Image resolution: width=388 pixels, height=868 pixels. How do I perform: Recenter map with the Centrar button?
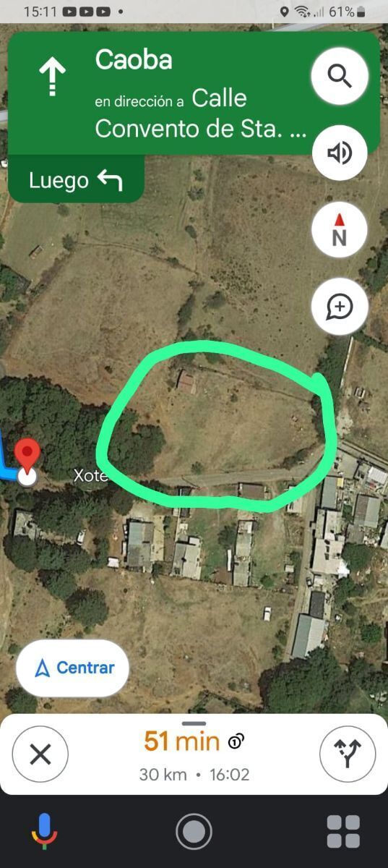pyautogui.click(x=73, y=668)
